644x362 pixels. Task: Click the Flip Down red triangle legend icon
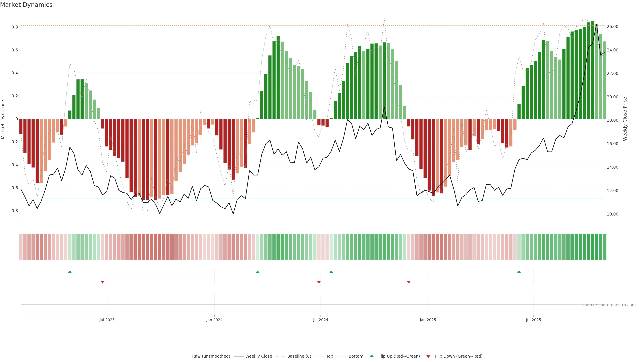coord(428,356)
